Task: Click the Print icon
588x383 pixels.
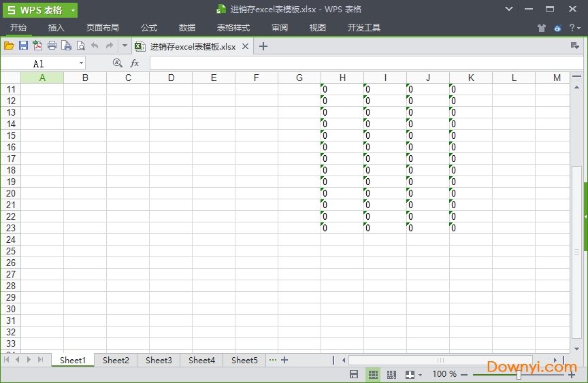Action: point(52,46)
